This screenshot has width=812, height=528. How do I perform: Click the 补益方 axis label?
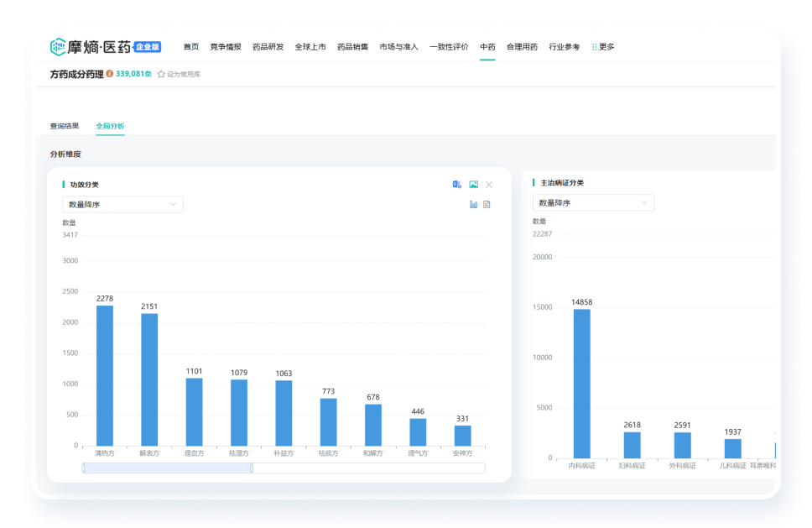tap(284, 452)
